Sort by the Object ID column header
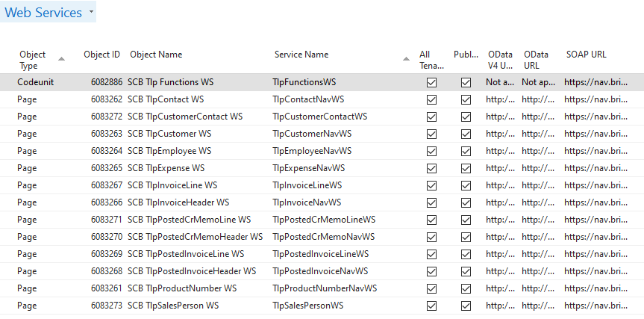 101,55
